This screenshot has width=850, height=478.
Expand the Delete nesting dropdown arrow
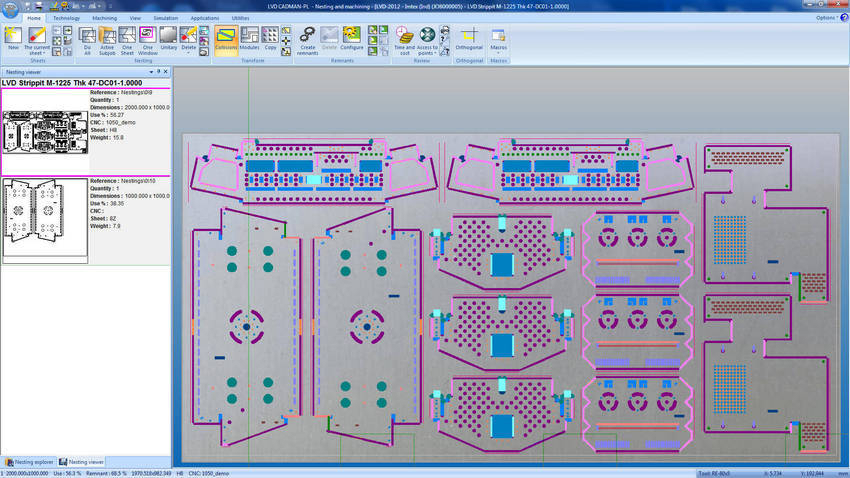point(188,53)
